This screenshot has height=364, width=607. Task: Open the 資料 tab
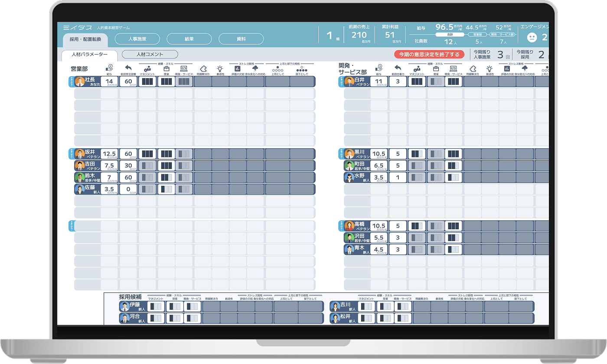241,39
